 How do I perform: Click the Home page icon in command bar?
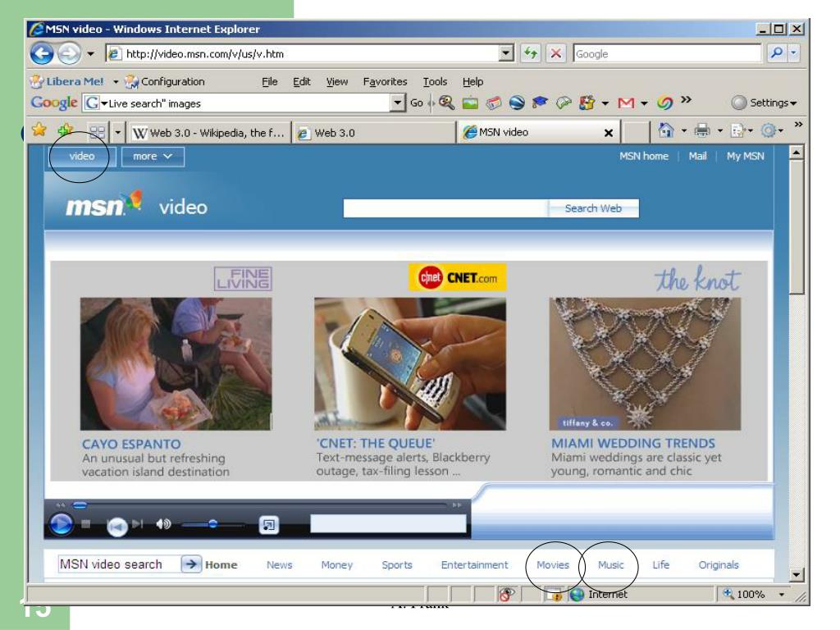point(666,130)
